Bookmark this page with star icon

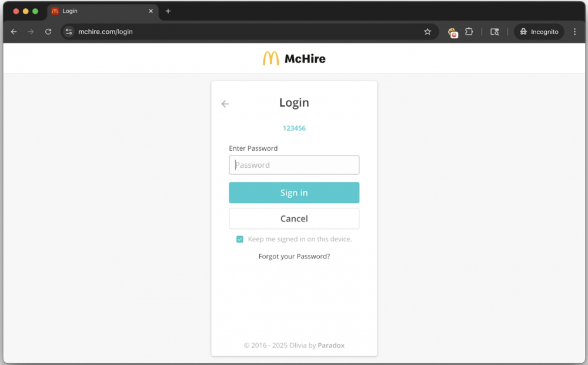coord(427,32)
